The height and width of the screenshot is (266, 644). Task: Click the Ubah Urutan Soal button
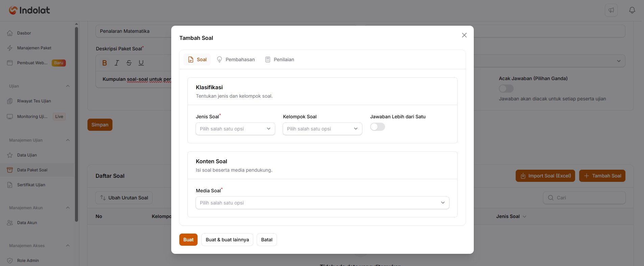tap(124, 198)
